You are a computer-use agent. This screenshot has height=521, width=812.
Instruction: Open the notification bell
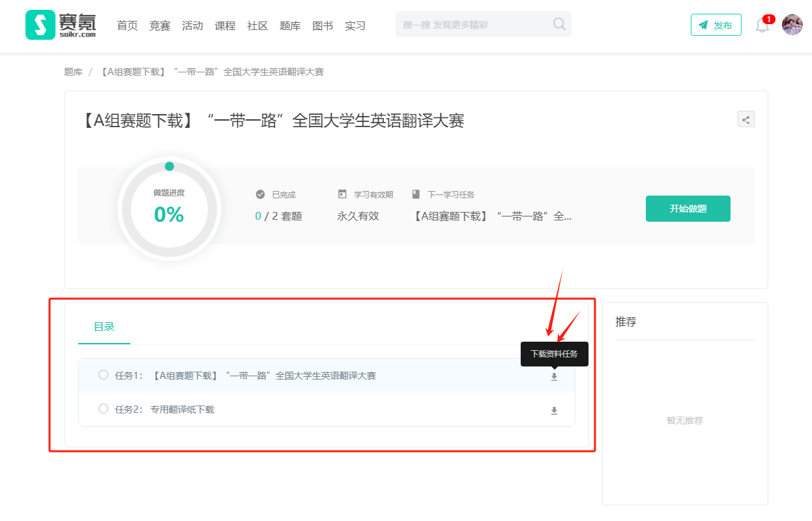[762, 25]
